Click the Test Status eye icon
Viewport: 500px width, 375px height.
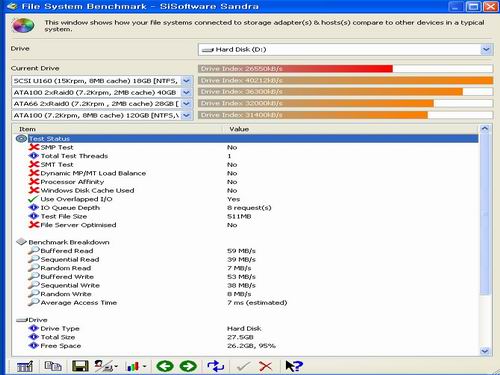21,138
